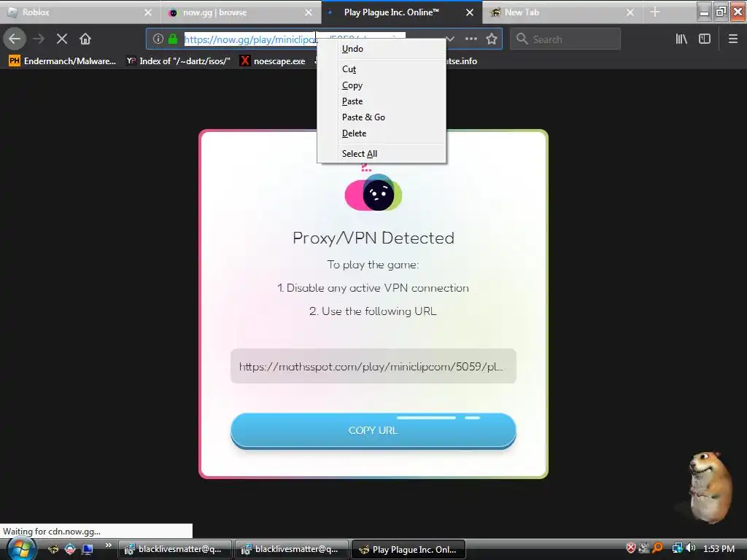This screenshot has height=560, width=747.
Task: Show site information for now.gg
Action: click(158, 39)
